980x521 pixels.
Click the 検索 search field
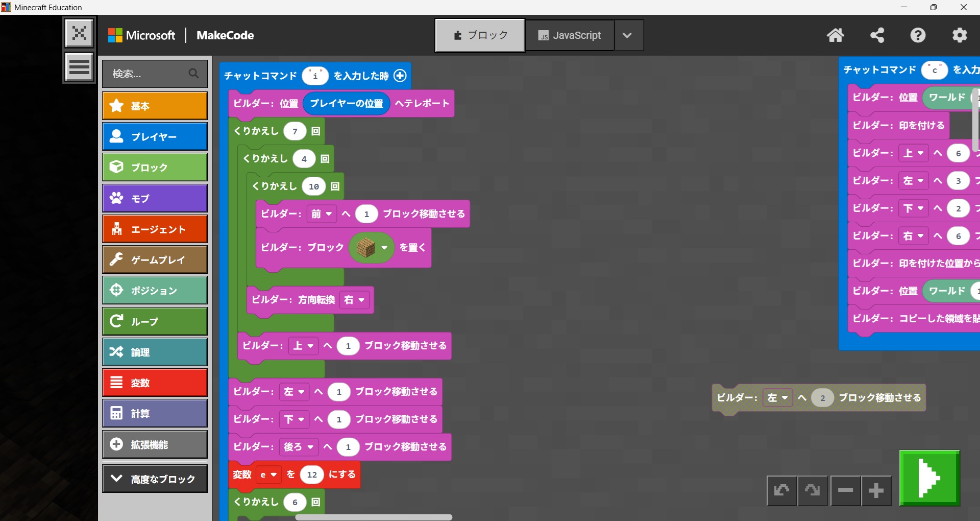148,74
